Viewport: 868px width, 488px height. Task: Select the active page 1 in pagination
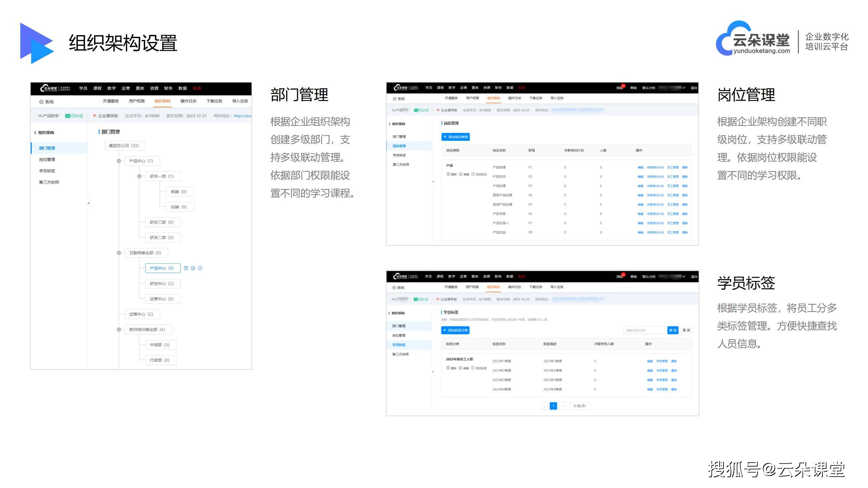(x=554, y=406)
